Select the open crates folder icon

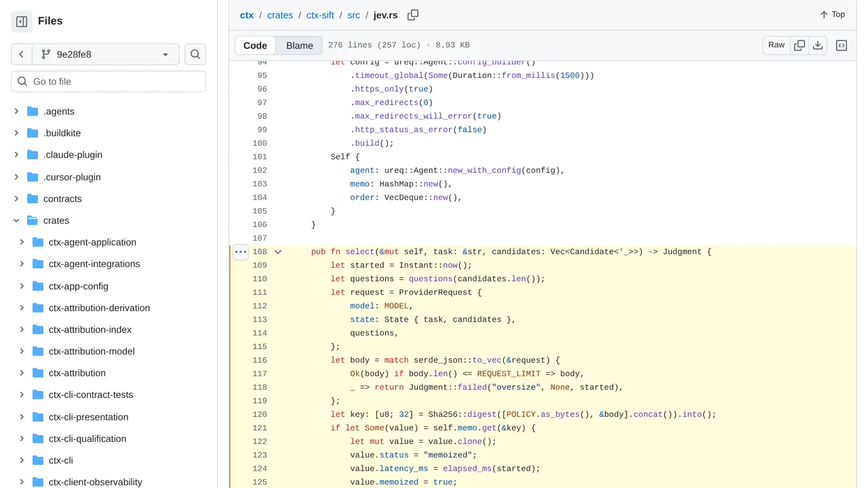pos(33,220)
